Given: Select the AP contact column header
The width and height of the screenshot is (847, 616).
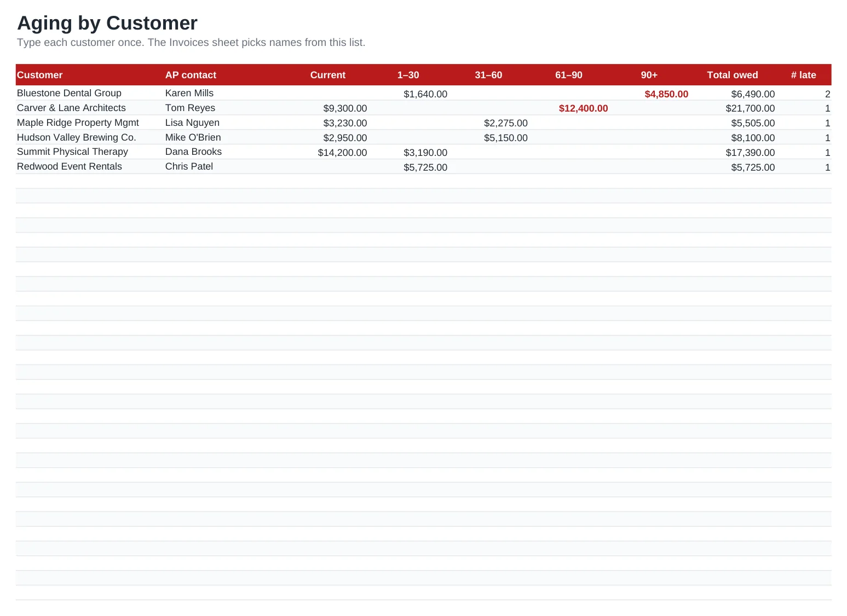Looking at the screenshot, I should 191,75.
